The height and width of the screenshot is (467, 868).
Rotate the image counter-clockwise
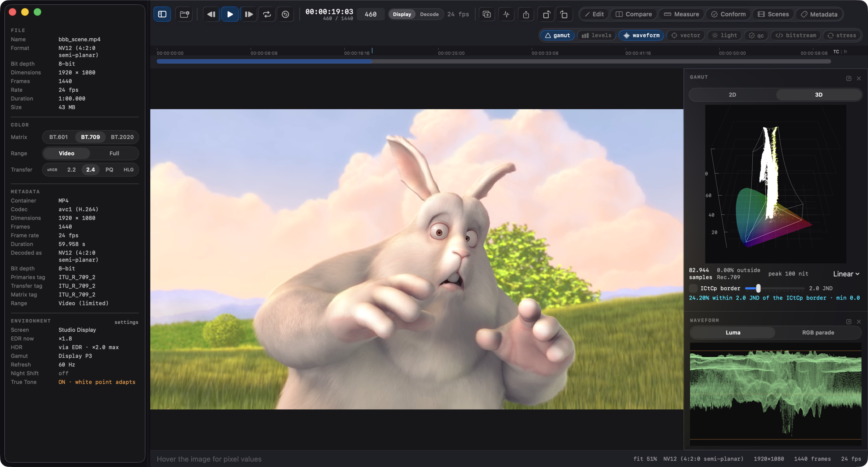click(x=546, y=14)
